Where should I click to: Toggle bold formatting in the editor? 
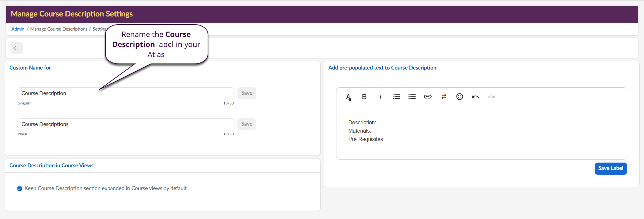(x=364, y=97)
